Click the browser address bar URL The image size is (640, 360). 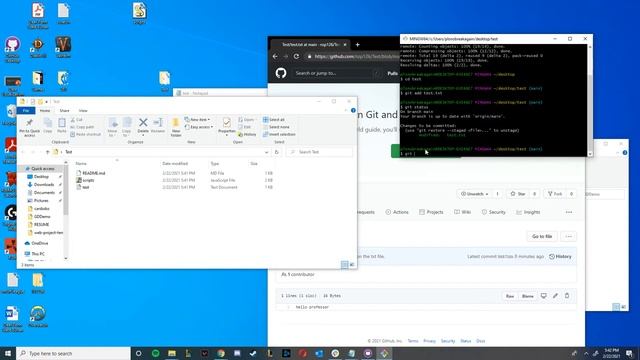point(356,56)
